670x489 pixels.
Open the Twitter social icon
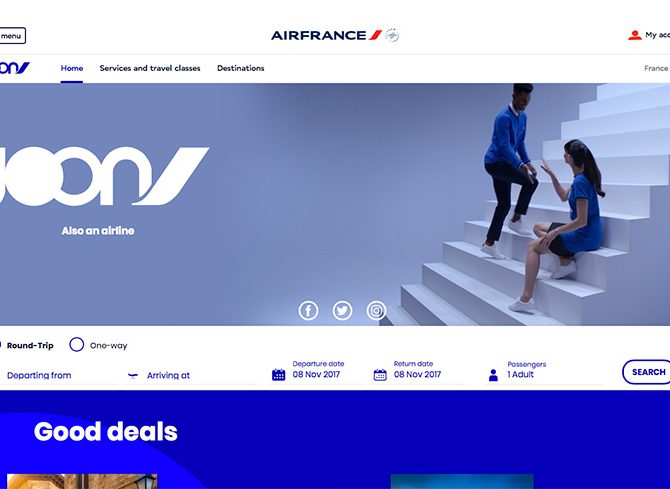342,311
